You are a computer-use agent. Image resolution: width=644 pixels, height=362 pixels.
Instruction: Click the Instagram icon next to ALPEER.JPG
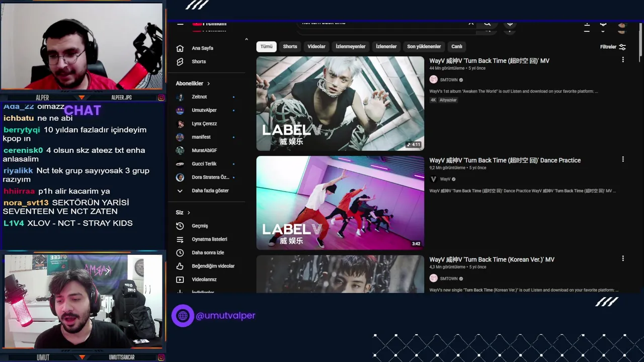tap(161, 98)
